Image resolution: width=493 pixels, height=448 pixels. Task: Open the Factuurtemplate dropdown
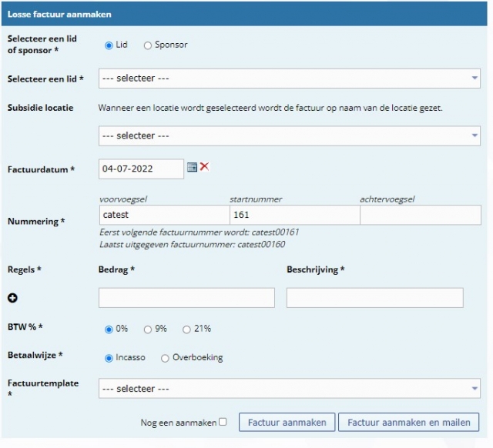[x=290, y=389]
